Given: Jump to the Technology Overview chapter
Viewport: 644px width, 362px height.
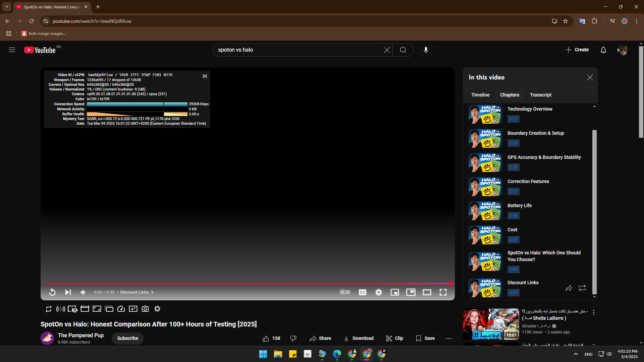Looking at the screenshot, I should [x=528, y=114].
